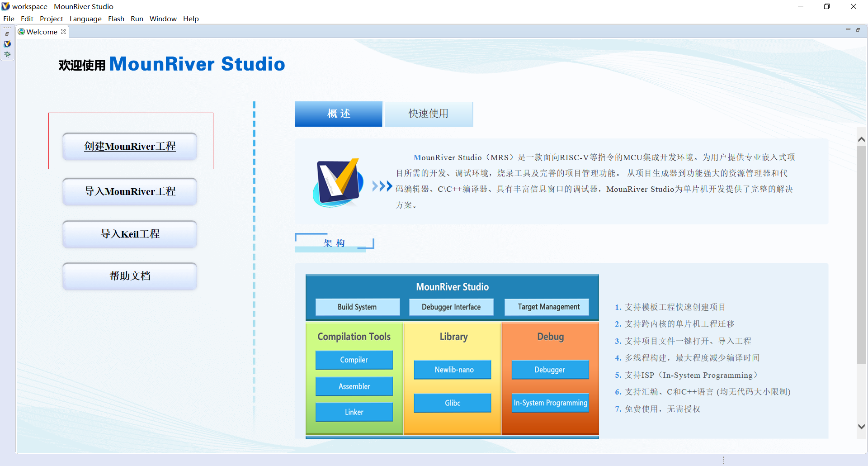Switch to the 快速使用 tab
868x466 pixels.
(x=429, y=114)
